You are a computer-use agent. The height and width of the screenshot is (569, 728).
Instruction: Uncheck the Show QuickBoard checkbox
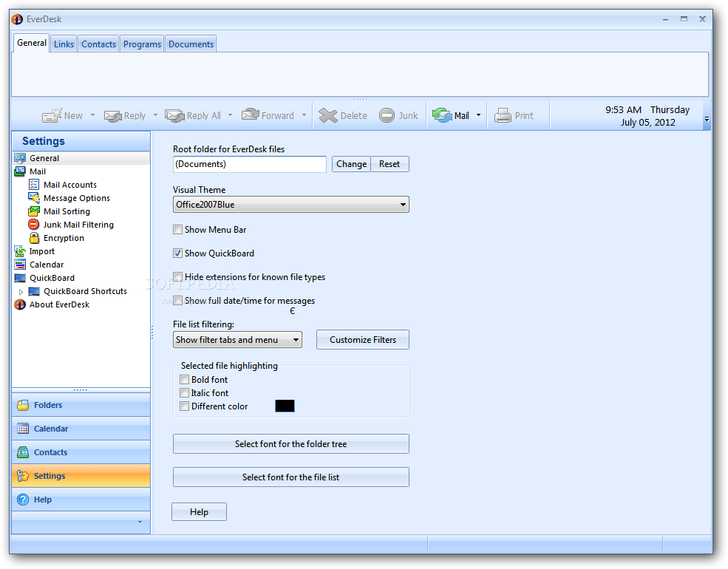(x=178, y=253)
